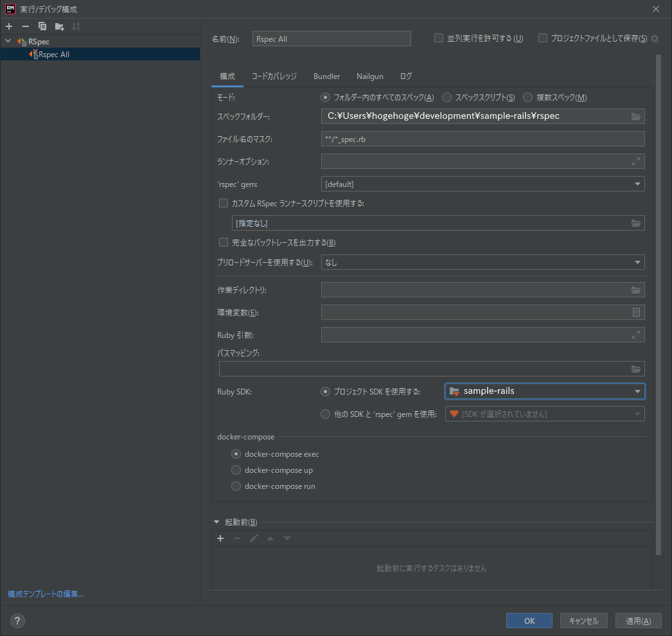
Task: Browse for custom RSpec runner script
Action: tap(636, 223)
